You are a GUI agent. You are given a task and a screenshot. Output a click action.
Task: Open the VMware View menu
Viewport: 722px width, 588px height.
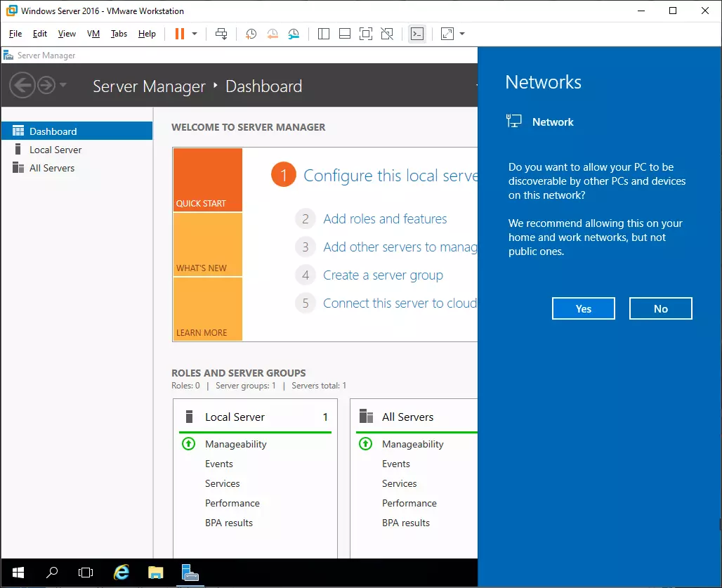coord(67,34)
